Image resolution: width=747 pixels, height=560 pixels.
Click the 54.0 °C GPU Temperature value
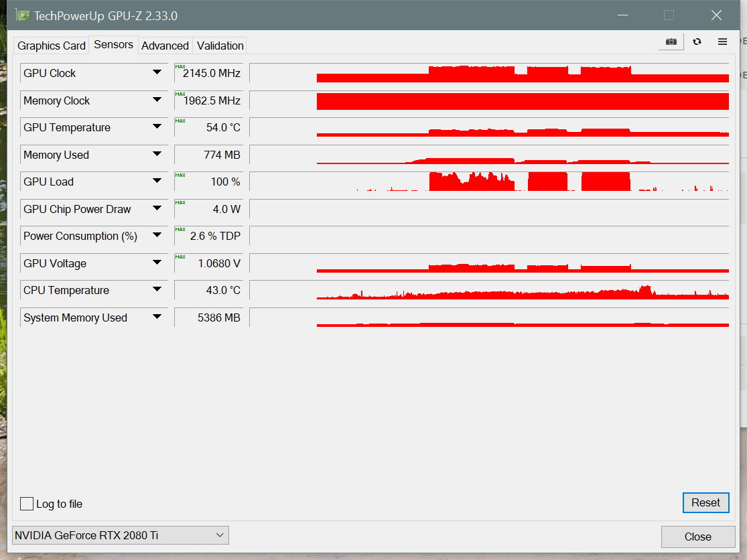208,127
